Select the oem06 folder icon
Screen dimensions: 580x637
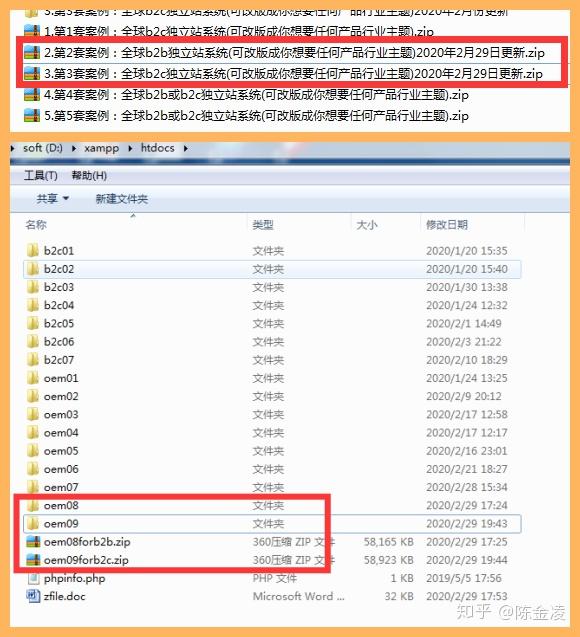click(x=32, y=469)
